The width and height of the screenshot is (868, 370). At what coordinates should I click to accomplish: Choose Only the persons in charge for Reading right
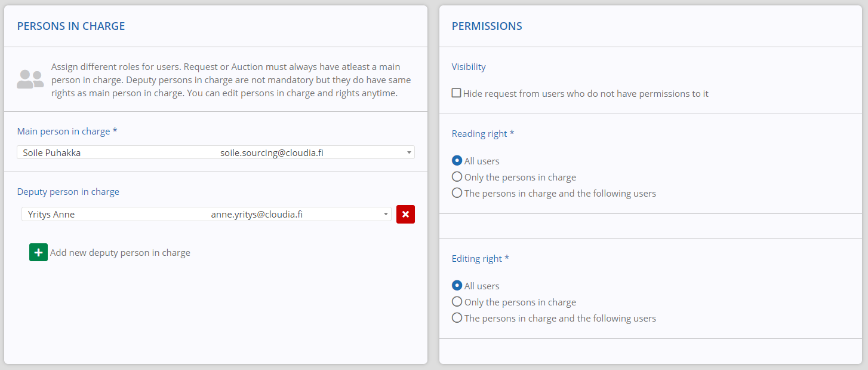(457, 177)
